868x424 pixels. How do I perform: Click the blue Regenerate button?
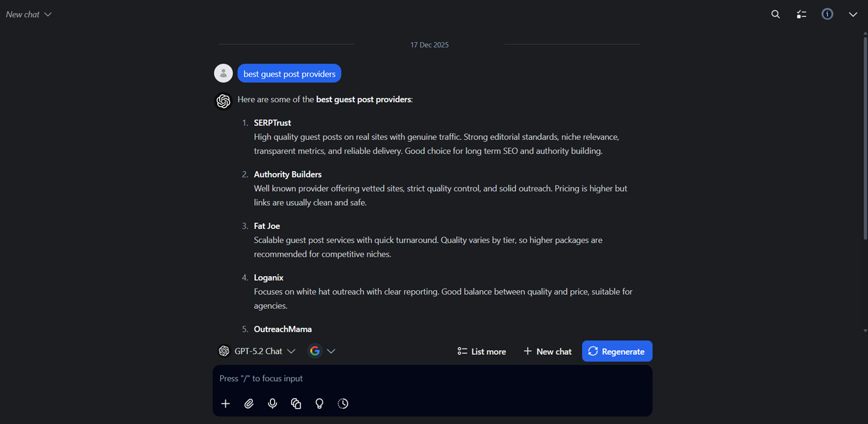617,351
